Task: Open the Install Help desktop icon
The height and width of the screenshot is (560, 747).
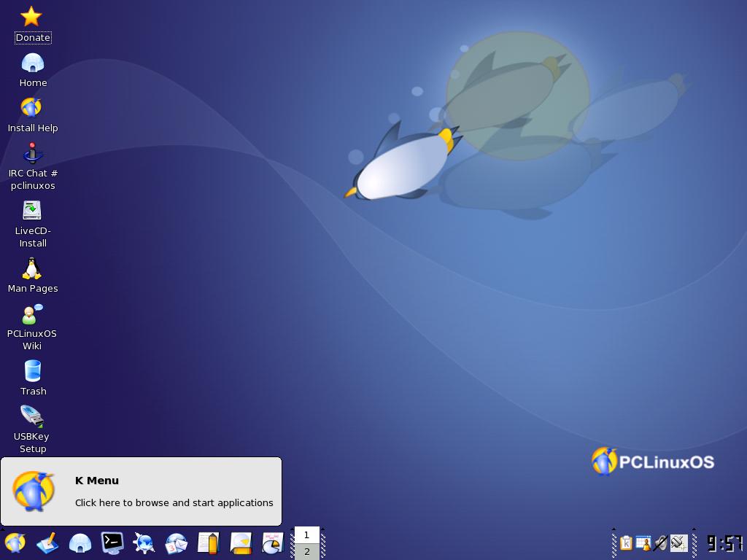Action: click(31, 107)
